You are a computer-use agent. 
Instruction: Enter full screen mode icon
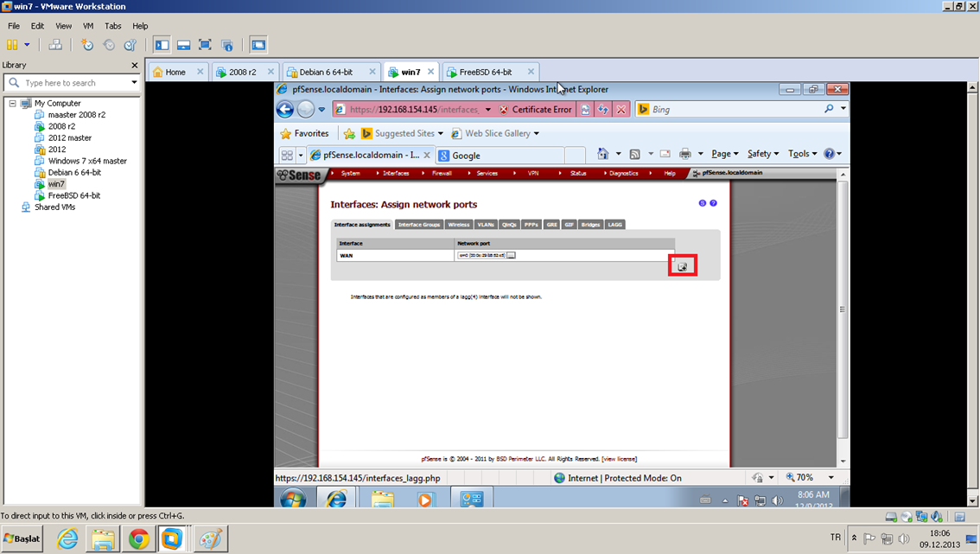click(x=205, y=45)
